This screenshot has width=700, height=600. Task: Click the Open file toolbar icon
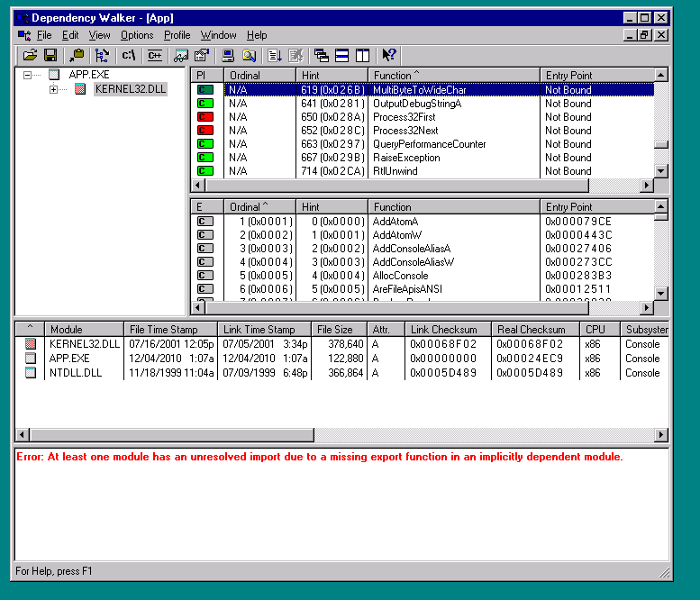click(x=30, y=56)
